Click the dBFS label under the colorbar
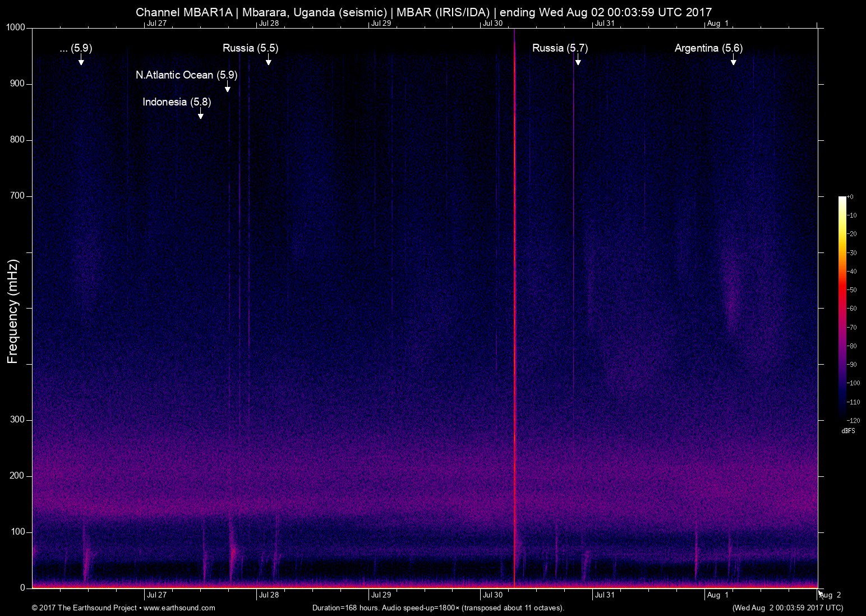The image size is (866, 616). (848, 430)
